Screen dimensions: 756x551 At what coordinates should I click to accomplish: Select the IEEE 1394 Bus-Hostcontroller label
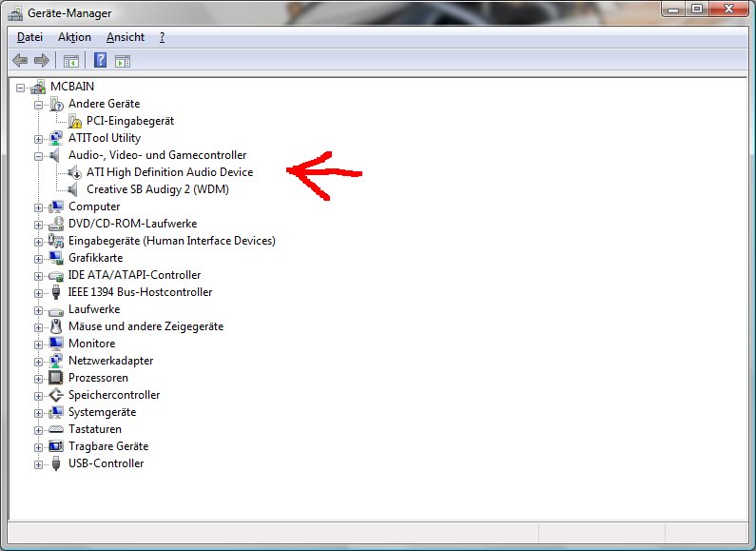tap(140, 292)
